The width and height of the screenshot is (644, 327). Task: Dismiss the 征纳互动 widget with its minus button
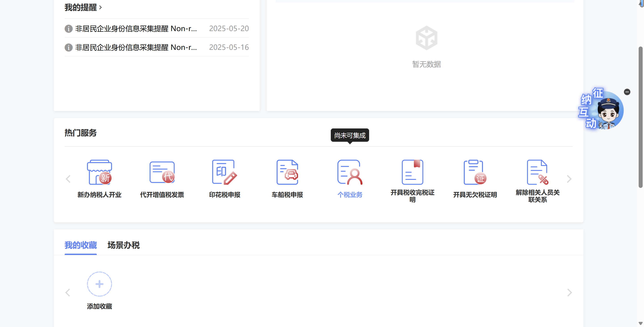627,92
